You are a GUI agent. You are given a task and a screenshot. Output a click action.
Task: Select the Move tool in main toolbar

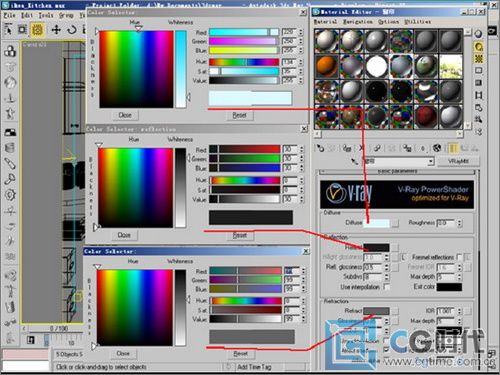[56, 30]
